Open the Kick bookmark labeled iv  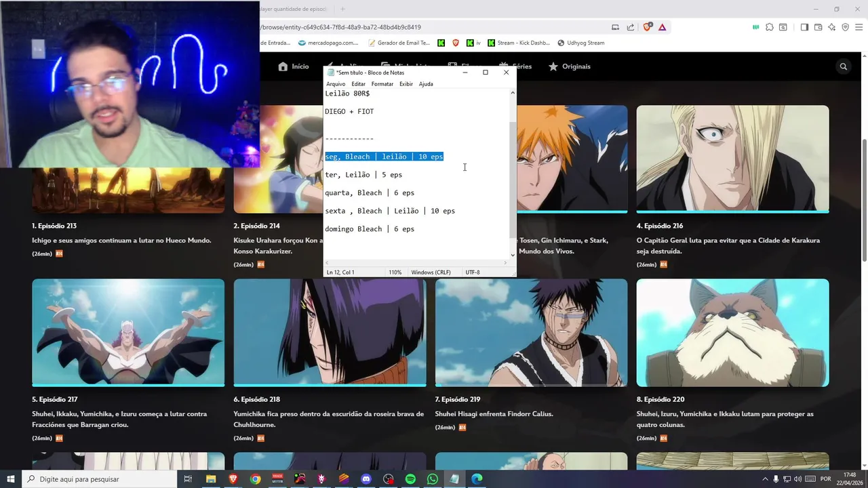pyautogui.click(x=473, y=43)
